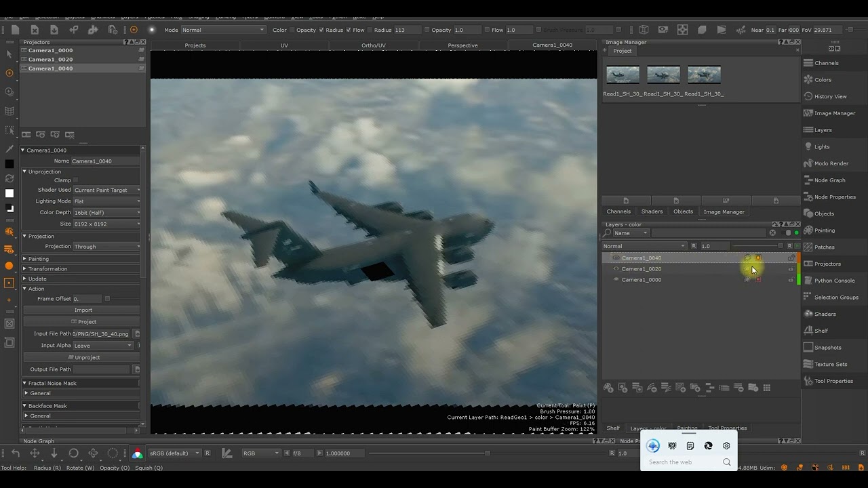
Task: Open the Texture Sets palette
Action: (830, 365)
